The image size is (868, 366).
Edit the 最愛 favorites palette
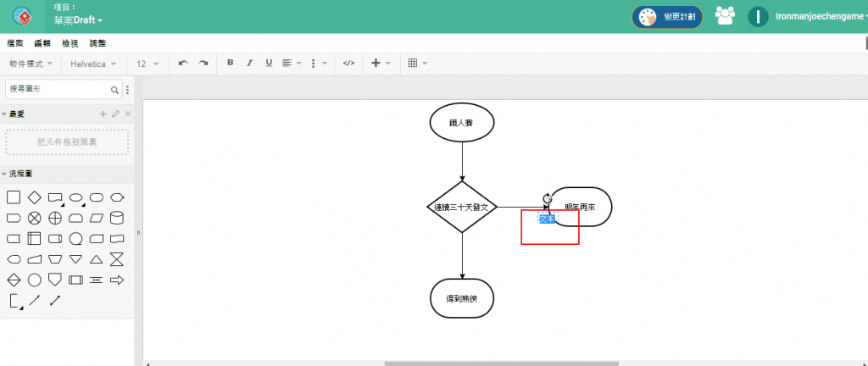point(115,114)
